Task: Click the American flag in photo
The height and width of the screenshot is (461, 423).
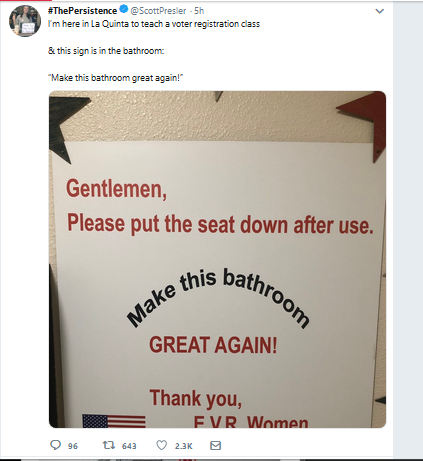Action: point(114,421)
